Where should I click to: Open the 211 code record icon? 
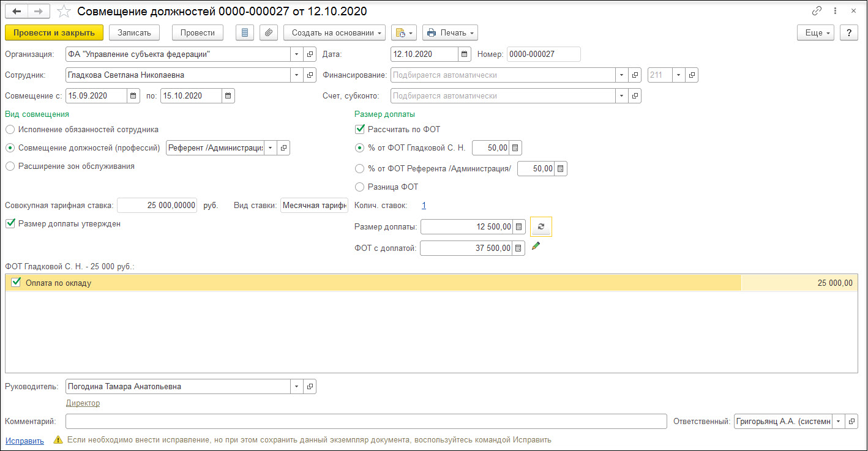692,75
